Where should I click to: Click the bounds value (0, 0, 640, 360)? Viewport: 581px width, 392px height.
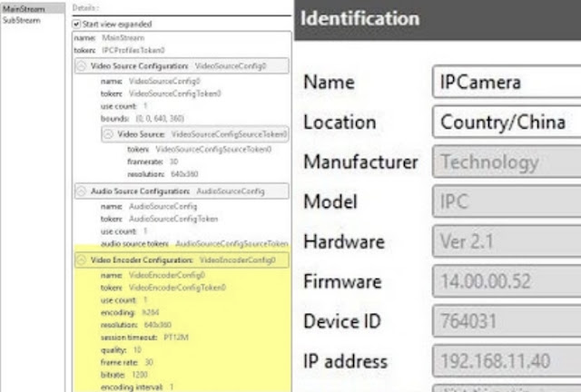pos(160,119)
